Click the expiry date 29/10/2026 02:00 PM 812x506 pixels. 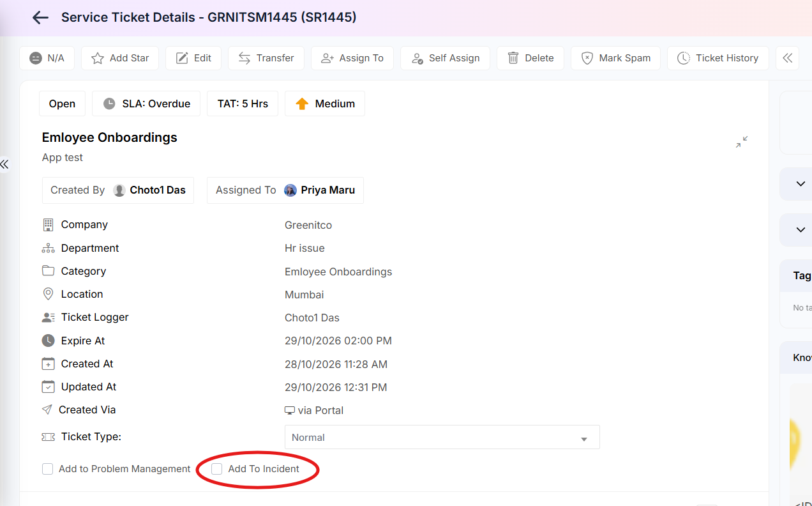(x=338, y=341)
